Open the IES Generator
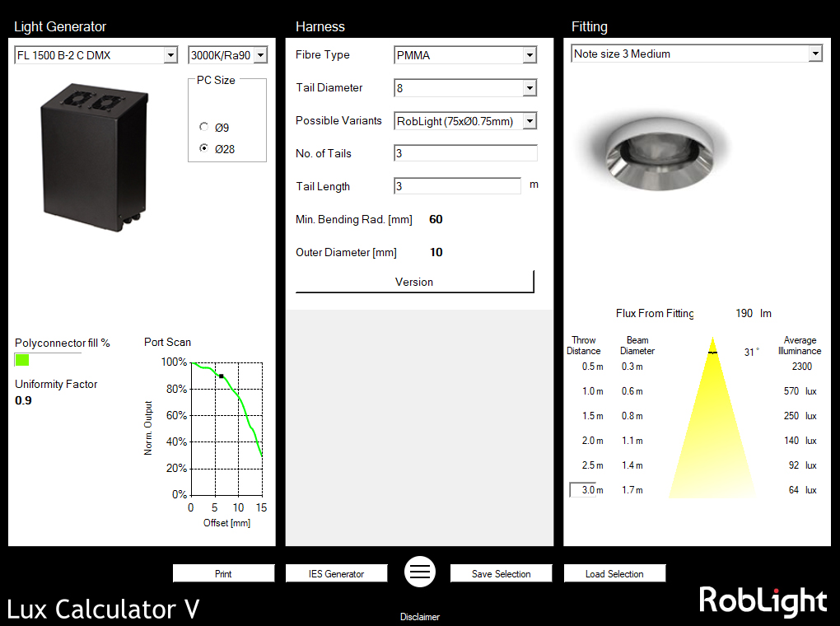The width and height of the screenshot is (840, 626). (x=337, y=573)
